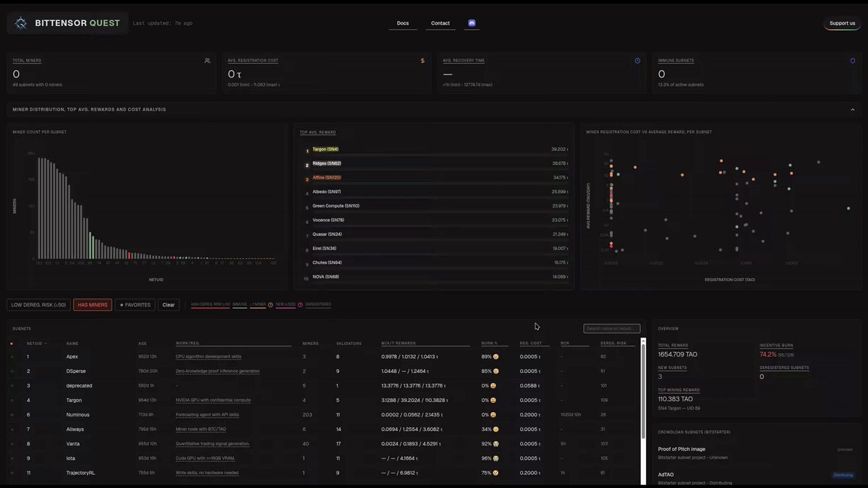Click the burn emoji in Iota row
Image resolution: width=868 pixels, height=488 pixels.
[495, 458]
